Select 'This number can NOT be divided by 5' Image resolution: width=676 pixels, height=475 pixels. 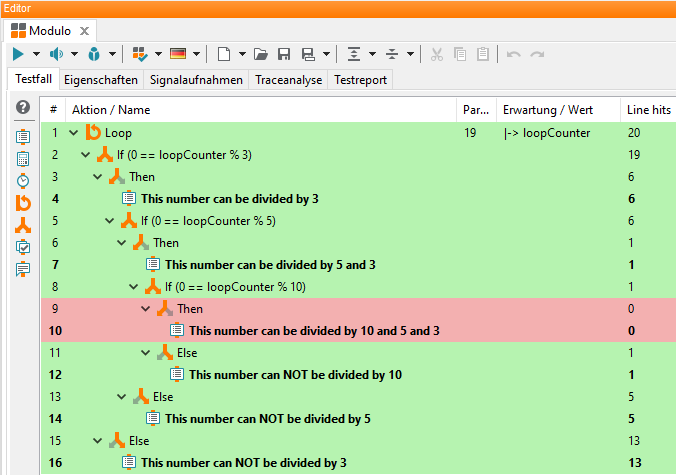[268, 419]
